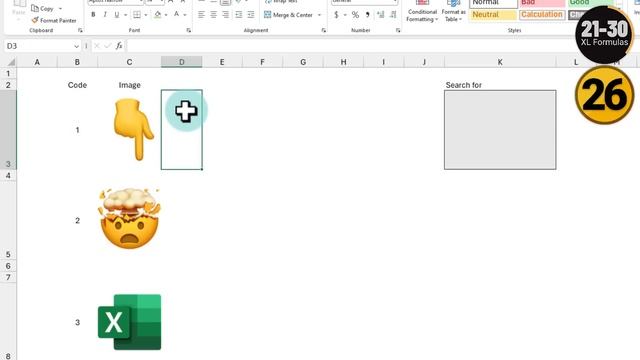This screenshot has height=360, width=640.
Task: Open underline style dropdown arrow
Action: click(x=125, y=15)
